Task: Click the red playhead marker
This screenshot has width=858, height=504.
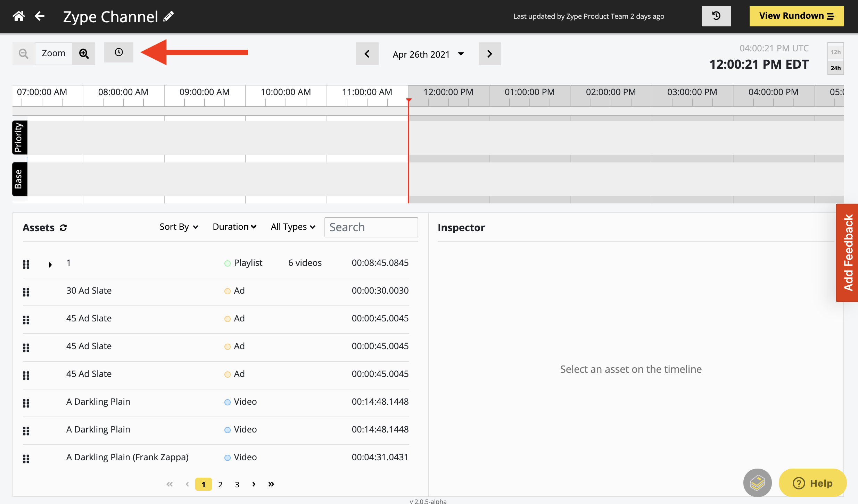Action: click(409, 100)
